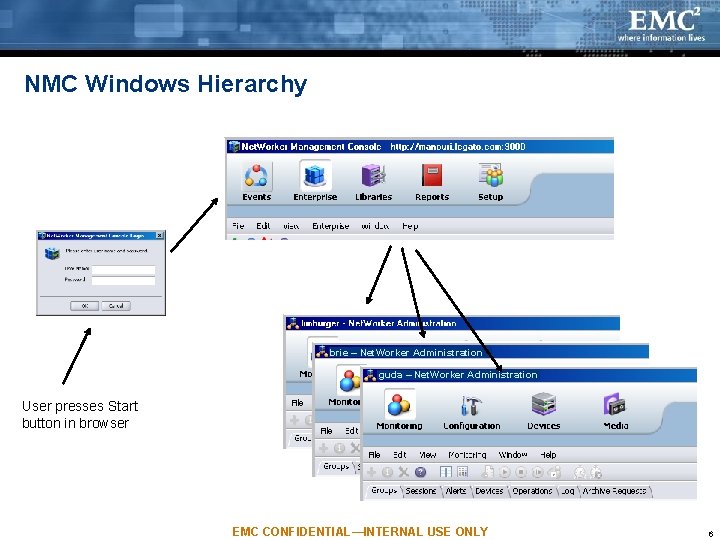The image size is (720, 540).
Task: Switch to Sessions tab in guda window
Action: (421, 491)
